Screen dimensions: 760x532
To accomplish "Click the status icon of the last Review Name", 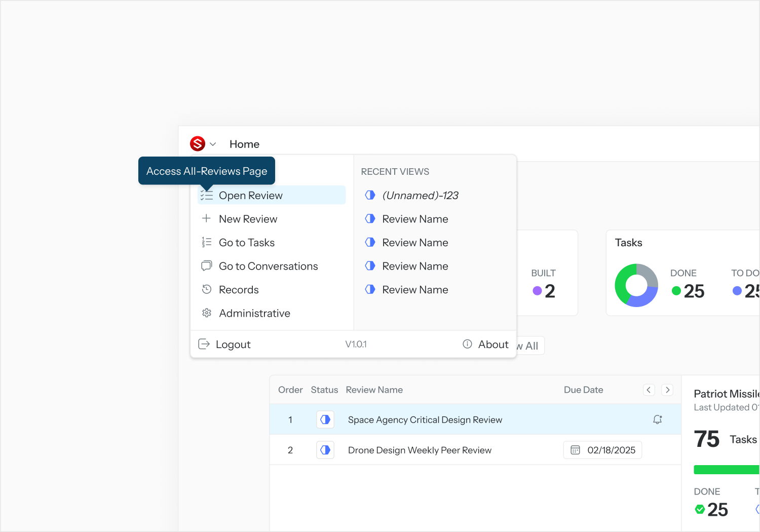I will (370, 289).
